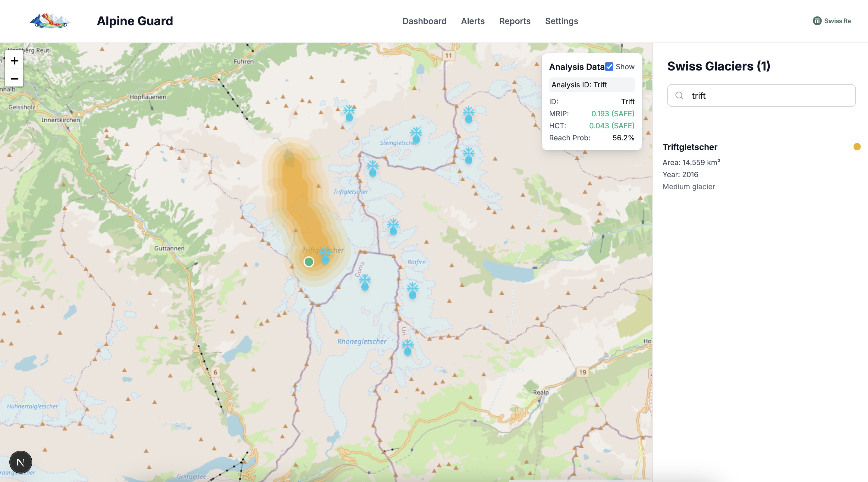
Task: Click the Alpine Guard mountain logo
Action: [x=51, y=21]
